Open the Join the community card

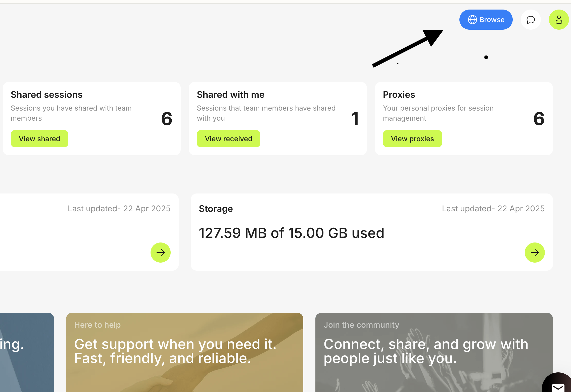pos(434,352)
